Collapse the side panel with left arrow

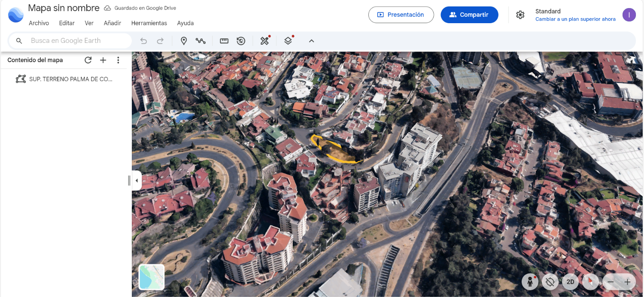point(137,181)
